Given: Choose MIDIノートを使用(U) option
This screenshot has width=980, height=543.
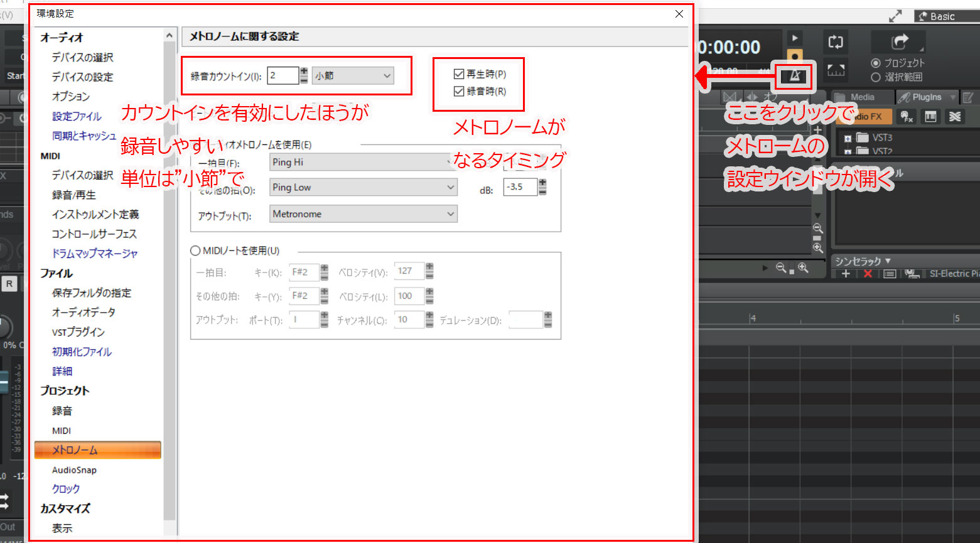Looking at the screenshot, I should point(195,250).
